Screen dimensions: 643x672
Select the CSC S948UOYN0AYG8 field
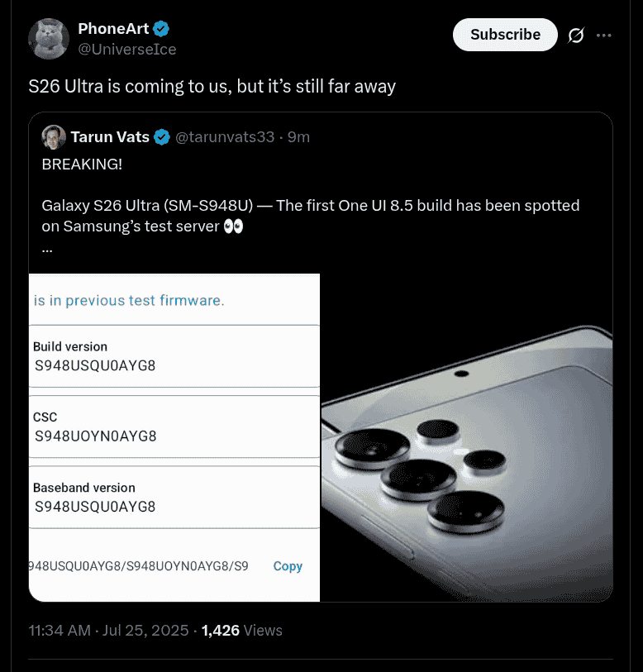(174, 427)
